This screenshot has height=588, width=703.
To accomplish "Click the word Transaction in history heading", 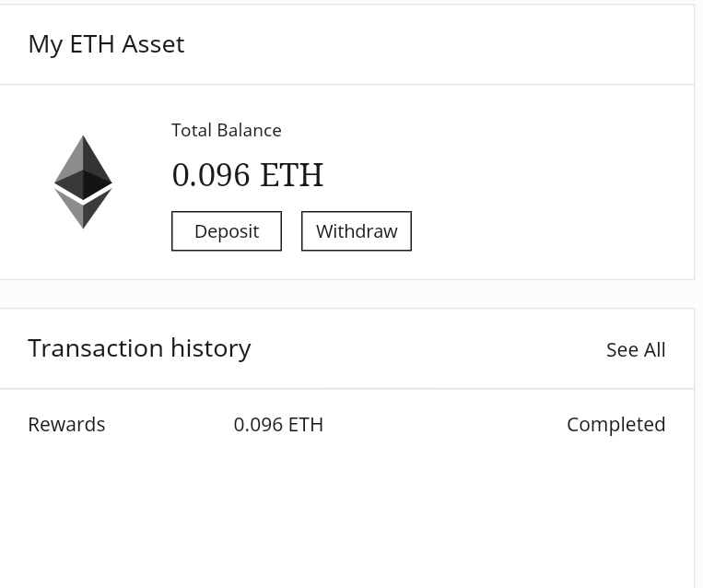I will pos(96,348).
